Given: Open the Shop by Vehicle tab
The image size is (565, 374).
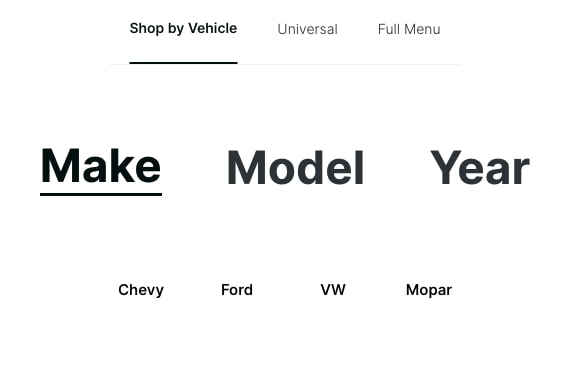Looking at the screenshot, I should point(183,28).
